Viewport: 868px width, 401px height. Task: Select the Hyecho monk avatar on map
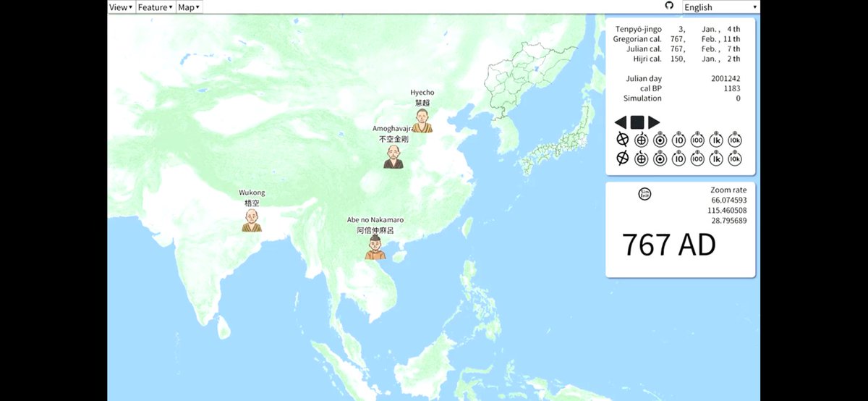click(422, 121)
